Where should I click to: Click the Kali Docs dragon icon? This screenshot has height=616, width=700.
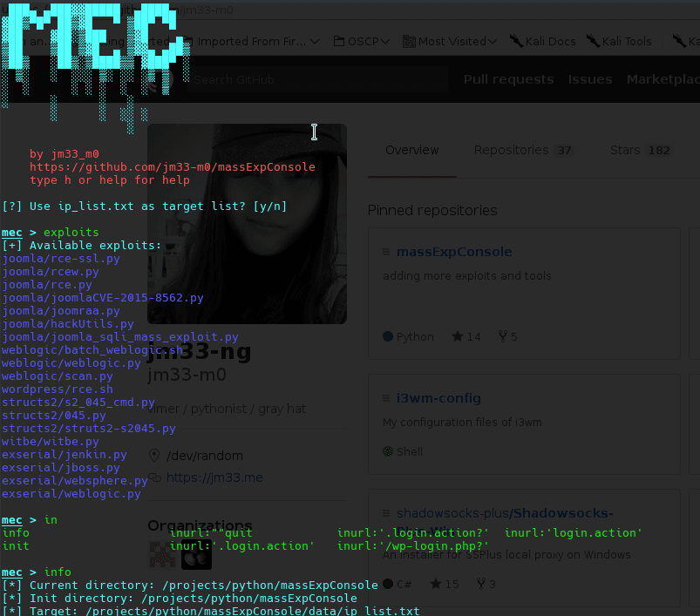[x=517, y=41]
